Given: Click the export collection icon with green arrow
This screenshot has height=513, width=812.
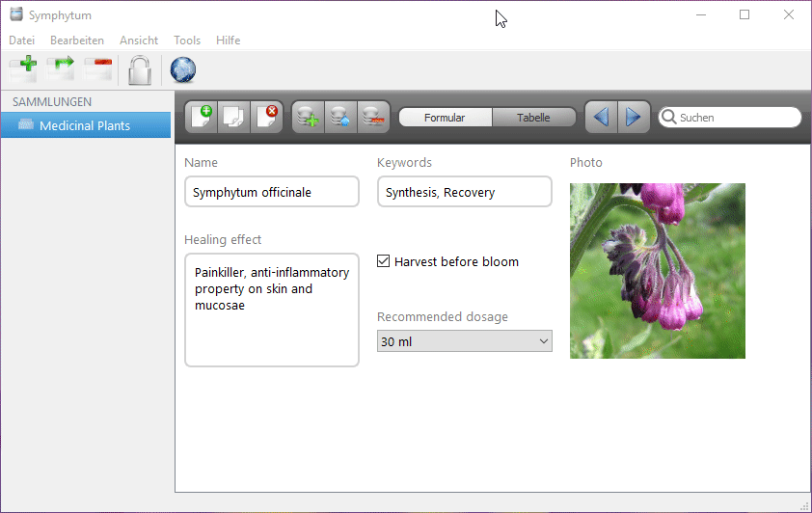Looking at the screenshot, I should [61, 70].
